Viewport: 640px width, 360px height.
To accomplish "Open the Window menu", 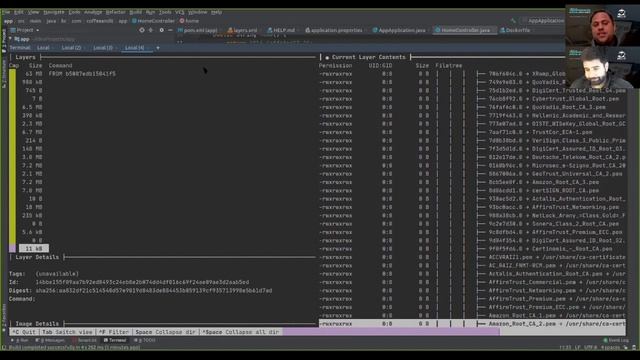I will click(198, 12).
